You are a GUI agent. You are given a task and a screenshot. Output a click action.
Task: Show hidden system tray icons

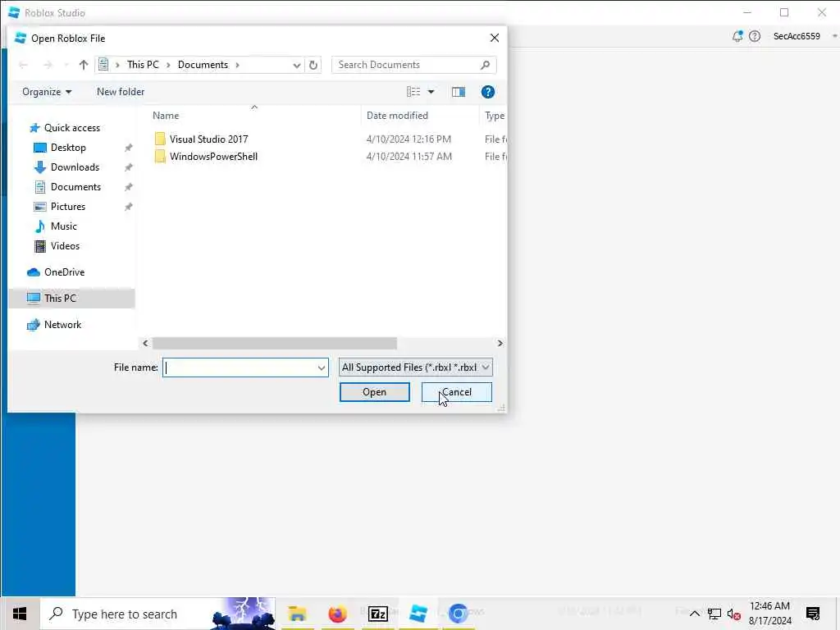point(694,614)
